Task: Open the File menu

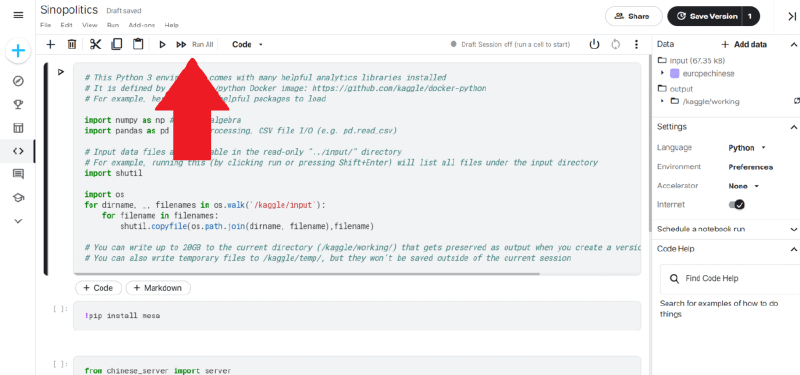Action: pyautogui.click(x=45, y=25)
